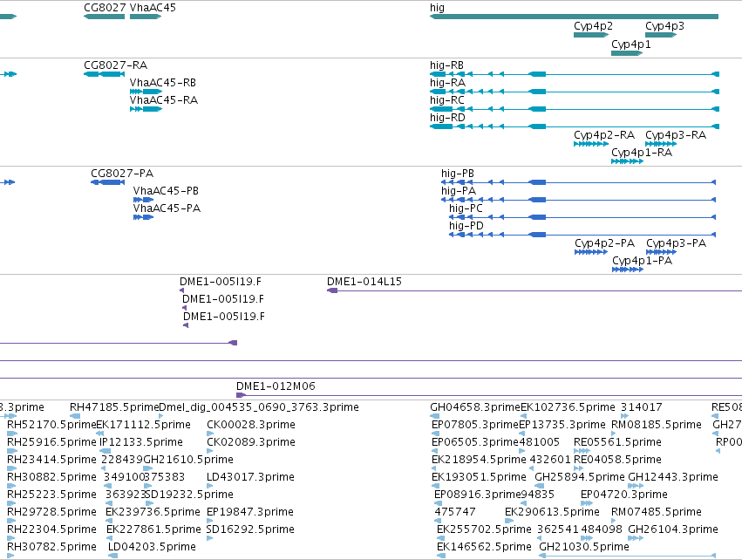Select EST GH04658.3prime

[475, 407]
